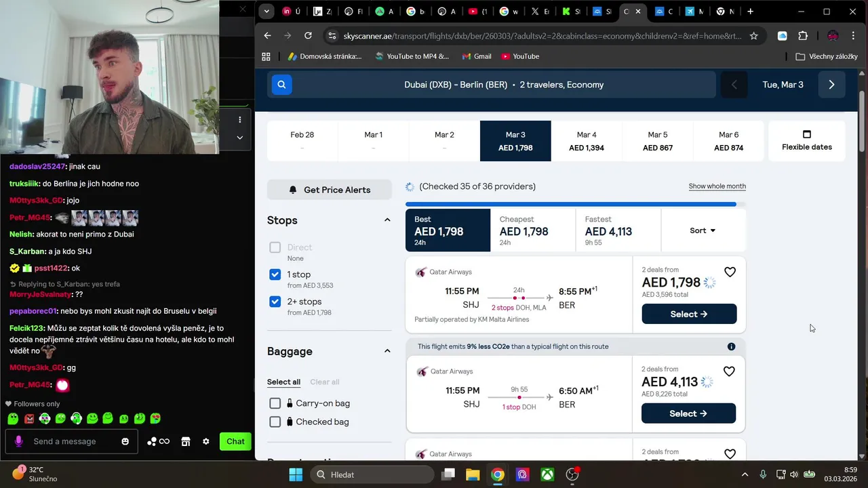Open Všechny záložky bookmarks folder
The width and height of the screenshot is (868, 488).
click(x=827, y=56)
